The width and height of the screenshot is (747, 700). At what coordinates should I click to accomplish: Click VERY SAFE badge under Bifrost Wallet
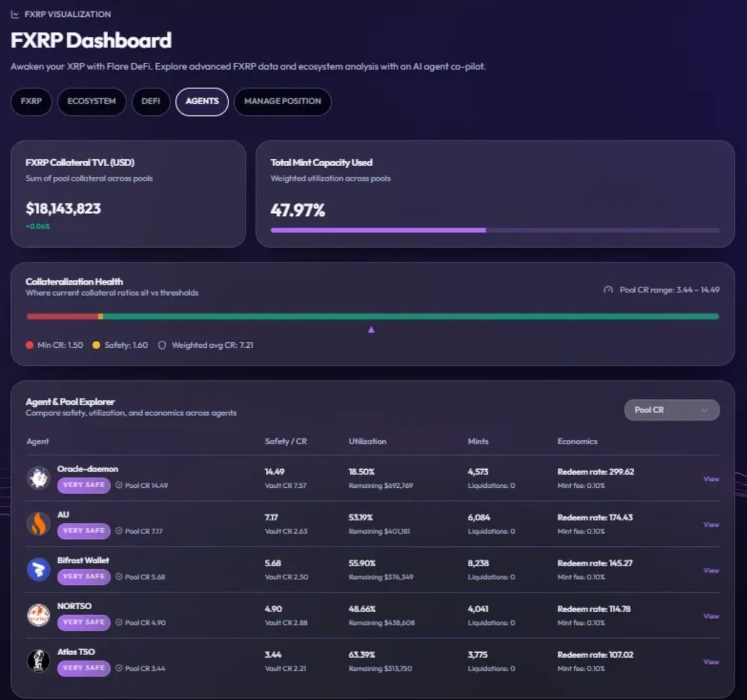(83, 577)
